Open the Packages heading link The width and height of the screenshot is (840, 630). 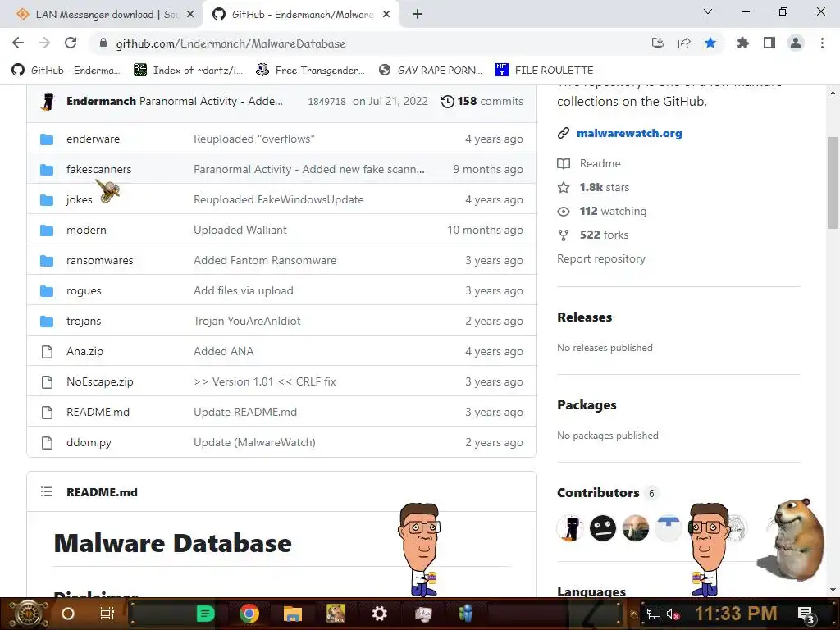point(587,405)
